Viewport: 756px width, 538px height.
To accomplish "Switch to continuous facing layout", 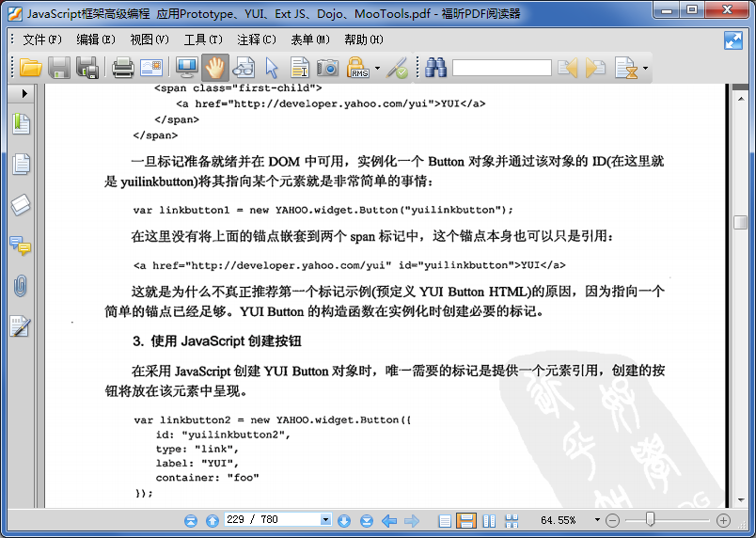I will (512, 521).
